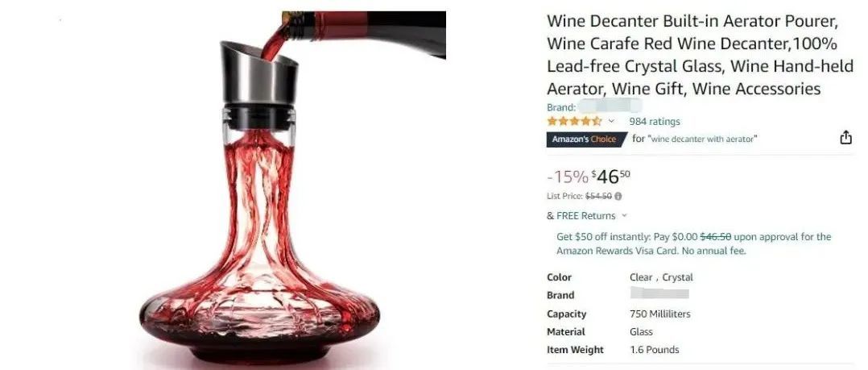This screenshot has width=868, height=370.
Task: Click the strikethrough $54.50 list price
Action: click(x=597, y=196)
